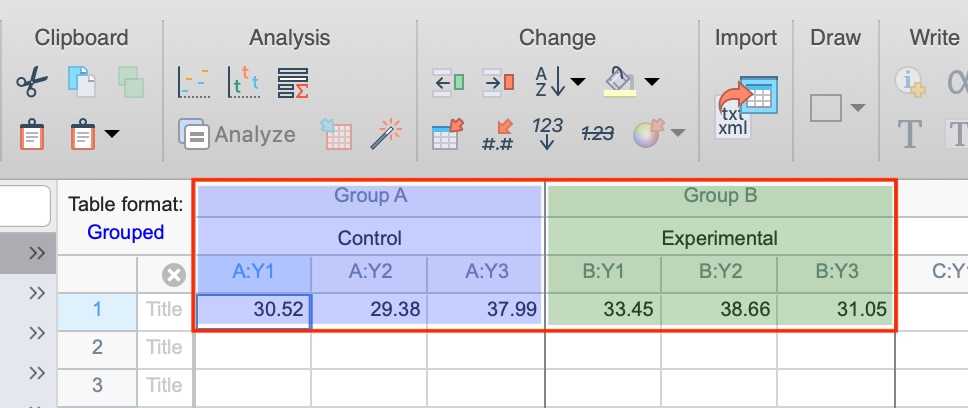Click the Copy icon in Clipboard
The image size is (968, 408).
point(81,82)
